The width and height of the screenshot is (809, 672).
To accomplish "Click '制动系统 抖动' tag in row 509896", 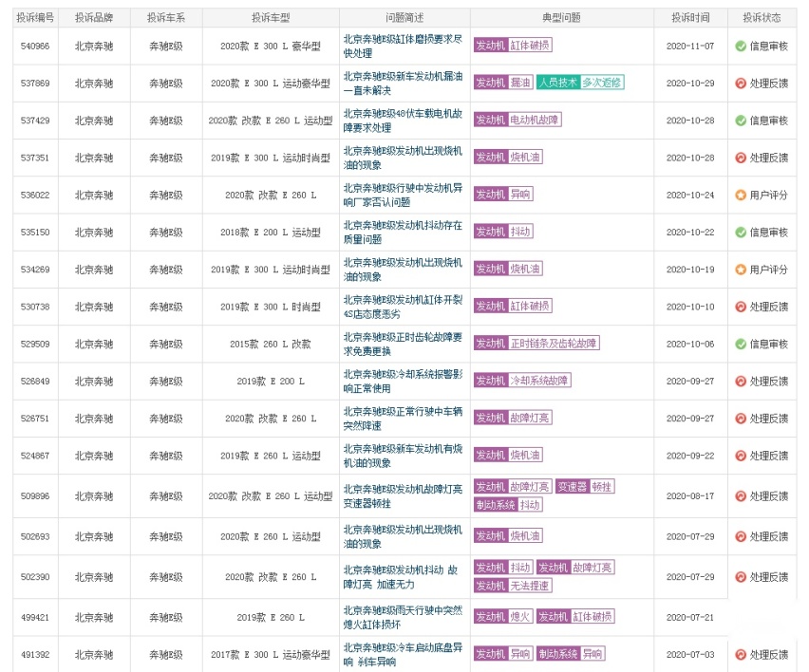I will click(x=508, y=504).
